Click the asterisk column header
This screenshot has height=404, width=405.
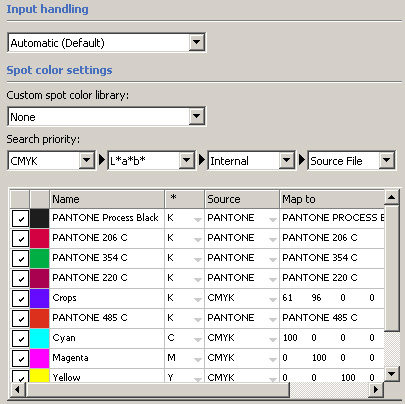[x=184, y=199]
